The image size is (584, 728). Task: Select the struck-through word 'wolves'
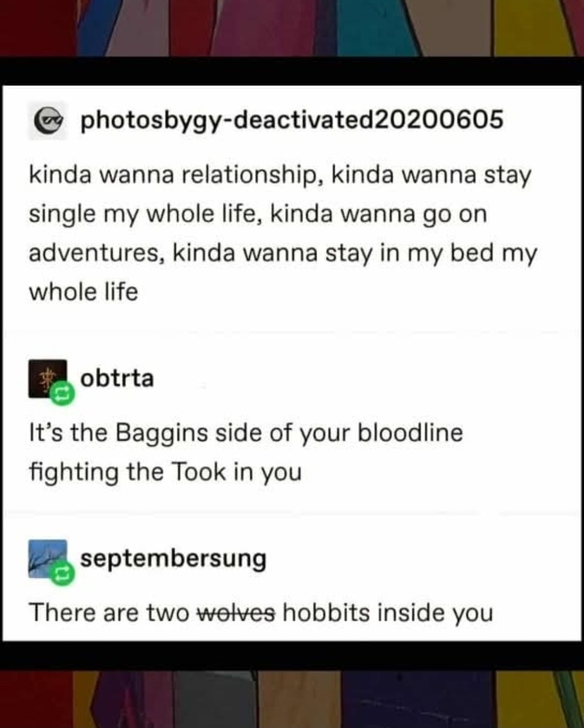click(236, 613)
